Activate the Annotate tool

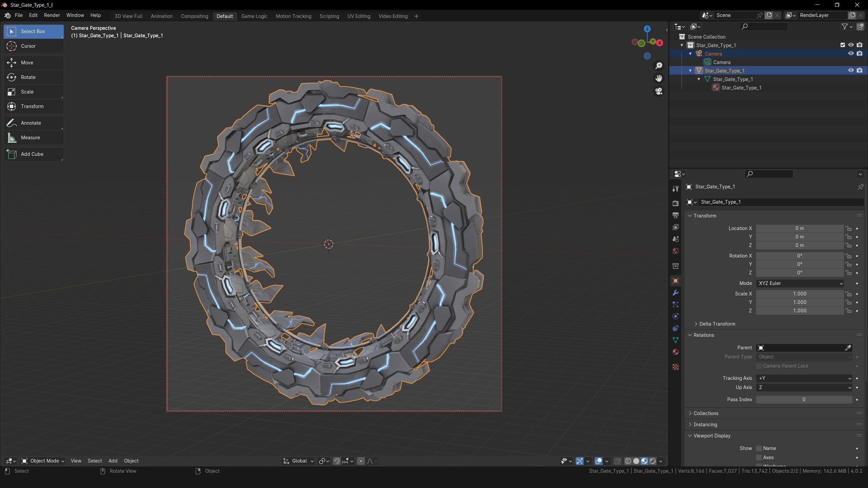31,123
